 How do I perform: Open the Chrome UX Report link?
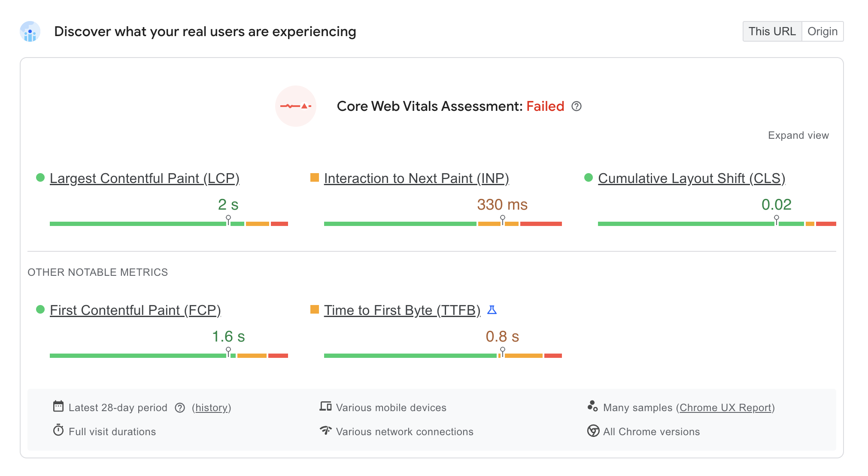tap(725, 408)
